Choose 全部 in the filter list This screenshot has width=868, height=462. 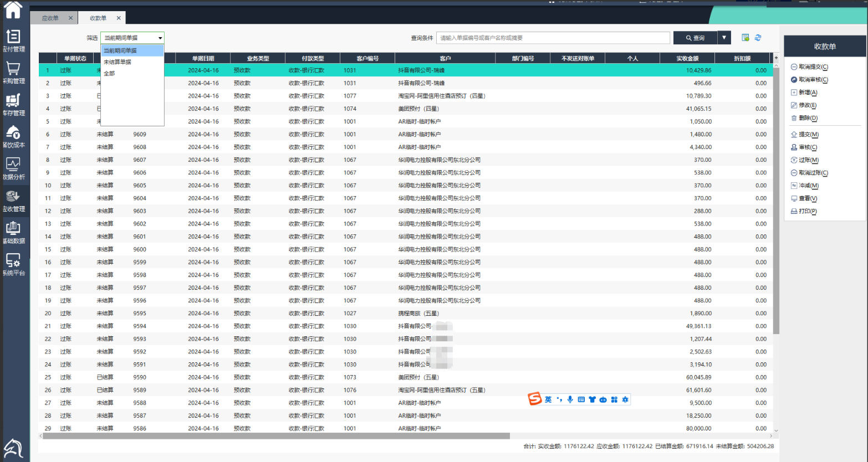tap(109, 74)
